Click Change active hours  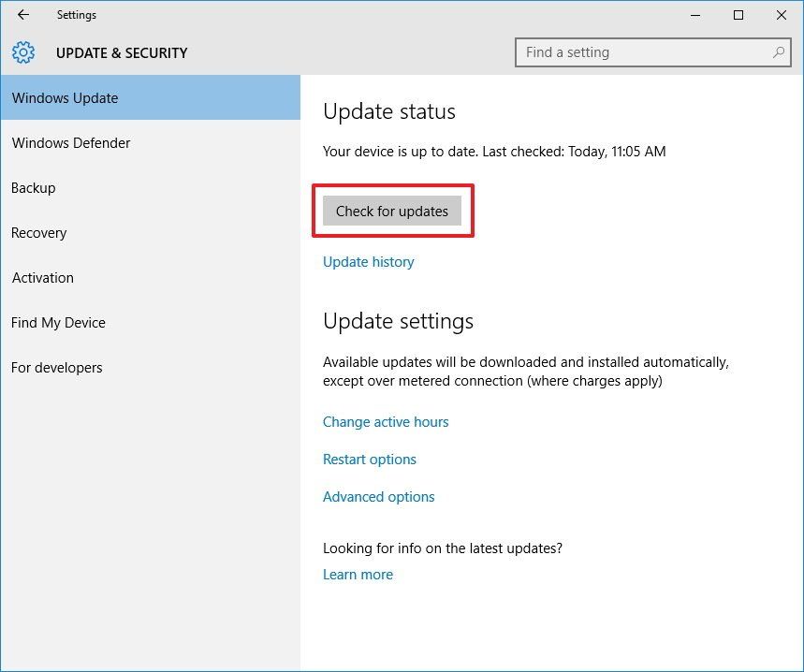pyautogui.click(x=386, y=421)
